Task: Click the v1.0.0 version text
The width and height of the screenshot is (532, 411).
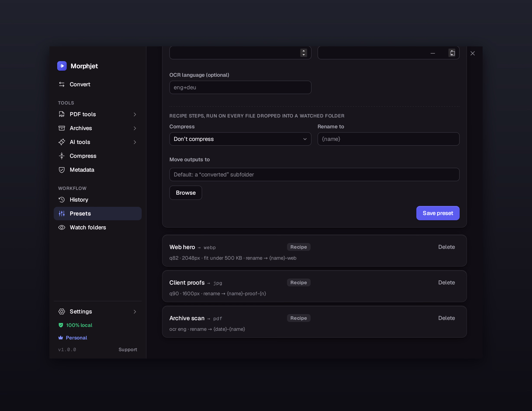Action: (67, 350)
